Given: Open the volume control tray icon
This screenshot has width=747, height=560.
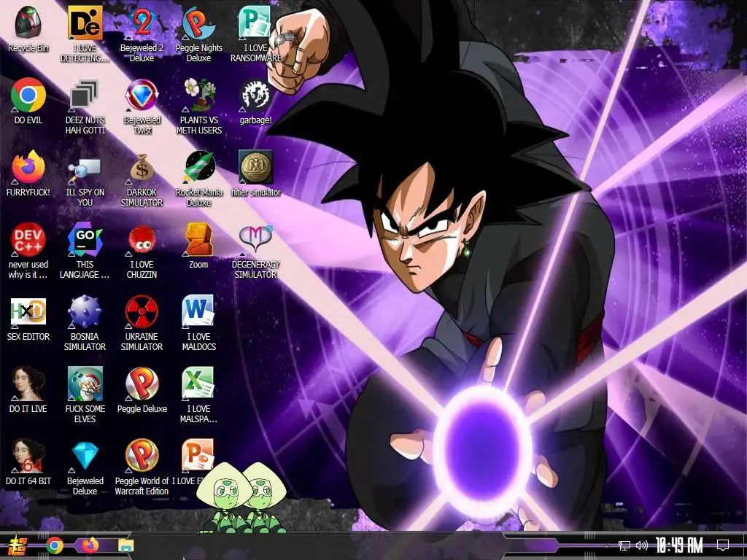Looking at the screenshot, I should coord(642,545).
